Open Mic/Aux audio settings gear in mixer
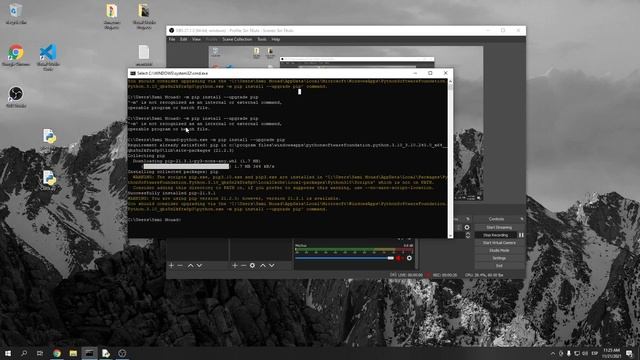This screenshot has width=640, height=360. tap(409, 258)
